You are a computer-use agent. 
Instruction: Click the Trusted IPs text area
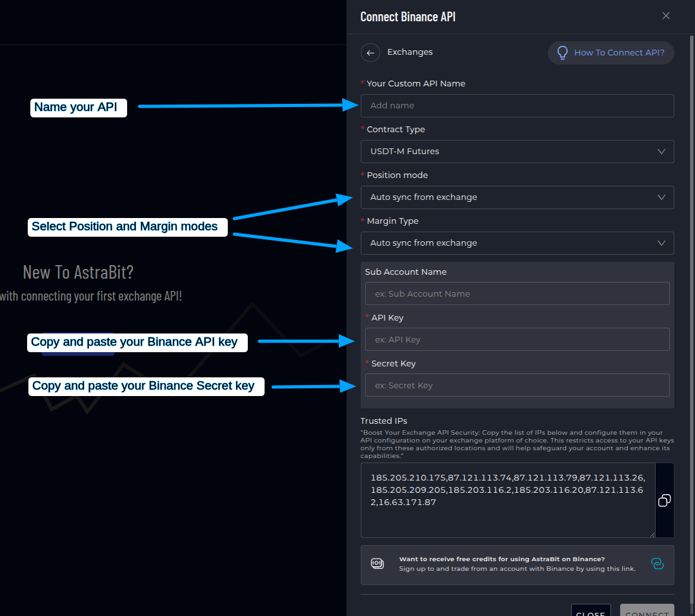(508, 501)
